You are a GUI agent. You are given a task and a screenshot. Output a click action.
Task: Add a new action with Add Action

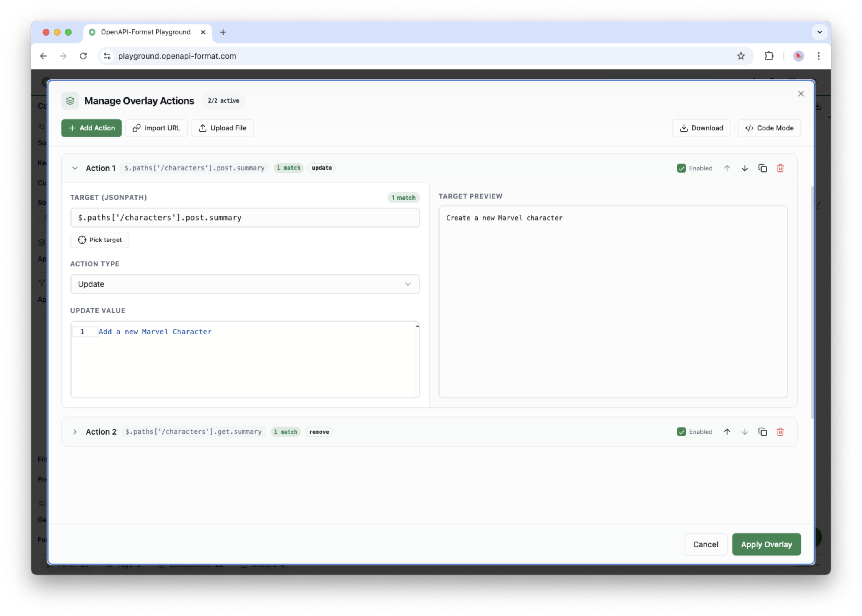[x=91, y=128]
